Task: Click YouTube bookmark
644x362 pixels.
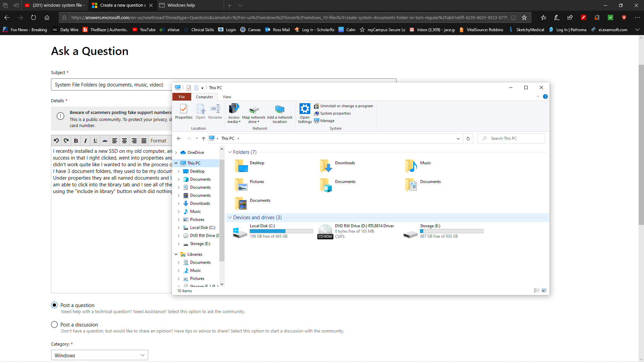Action: pyautogui.click(x=144, y=29)
